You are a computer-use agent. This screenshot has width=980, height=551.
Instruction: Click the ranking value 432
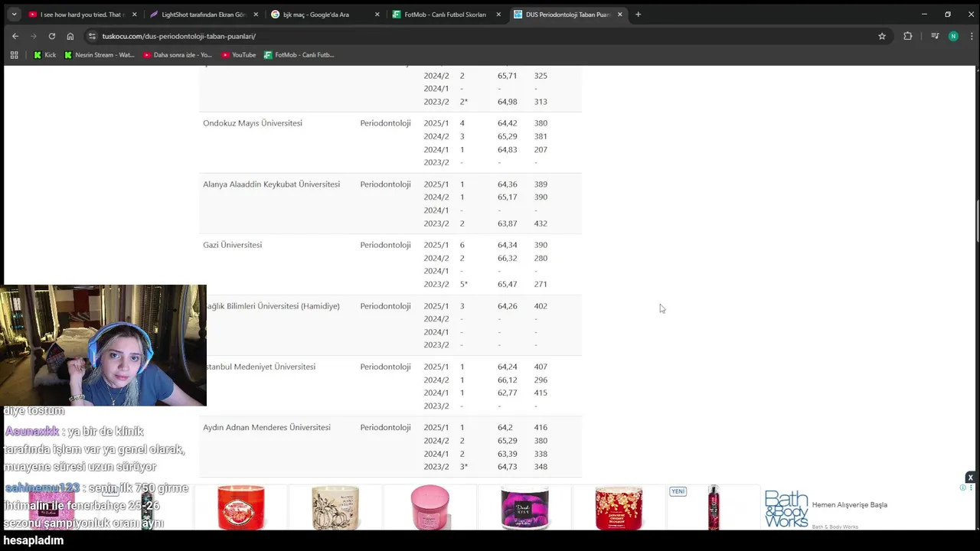(x=541, y=223)
